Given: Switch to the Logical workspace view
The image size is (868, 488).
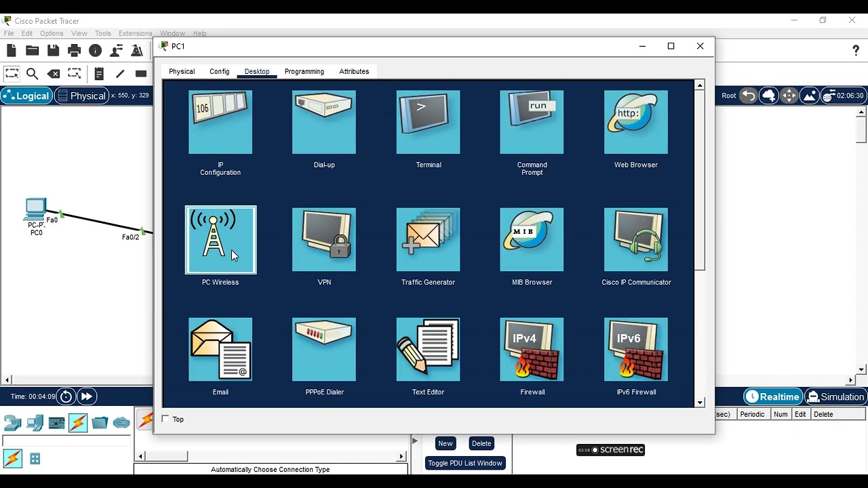Looking at the screenshot, I should 27,96.
